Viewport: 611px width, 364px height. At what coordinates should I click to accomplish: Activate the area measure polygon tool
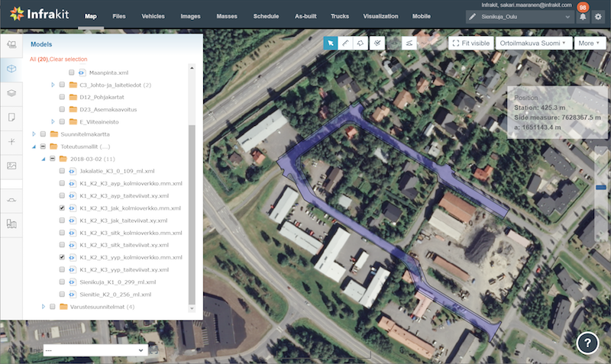coord(360,43)
